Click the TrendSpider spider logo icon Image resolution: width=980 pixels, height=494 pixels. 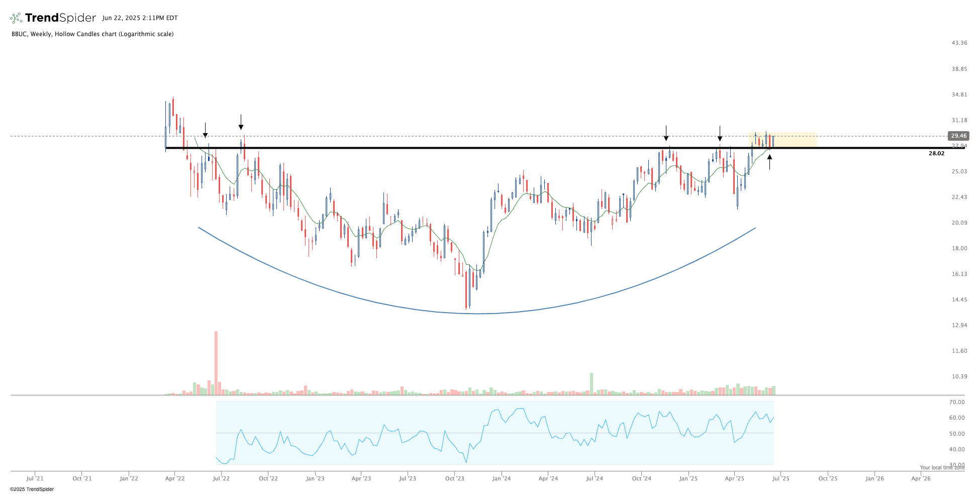16,18
